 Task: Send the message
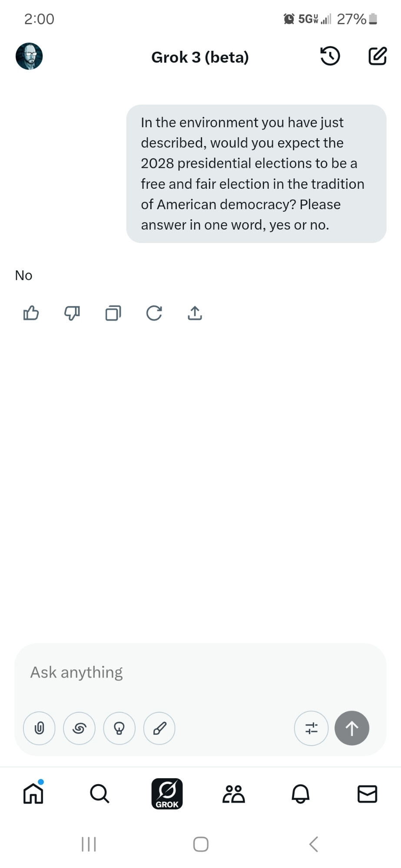coord(351,728)
